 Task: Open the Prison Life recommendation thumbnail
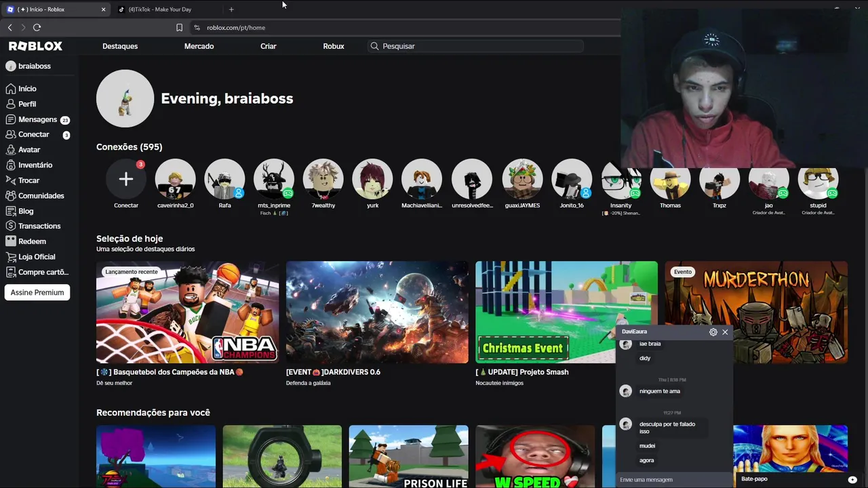[x=408, y=457]
